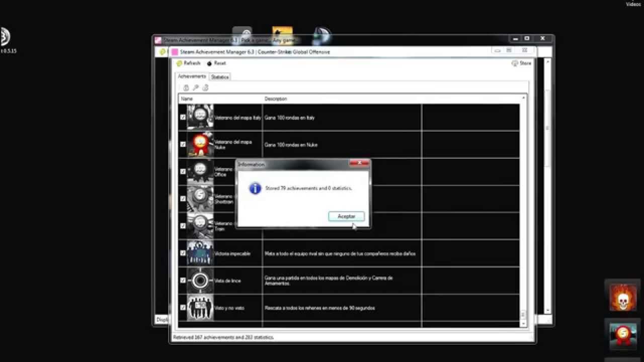The image size is (644, 362).
Task: Toggle the Train veteran achievement checkbox
Action: click(x=183, y=226)
